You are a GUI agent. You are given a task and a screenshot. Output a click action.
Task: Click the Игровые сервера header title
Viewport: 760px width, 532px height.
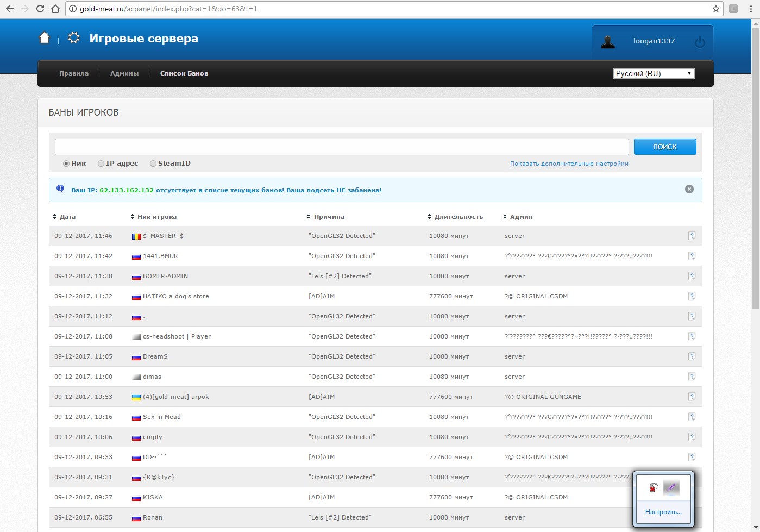(x=143, y=39)
